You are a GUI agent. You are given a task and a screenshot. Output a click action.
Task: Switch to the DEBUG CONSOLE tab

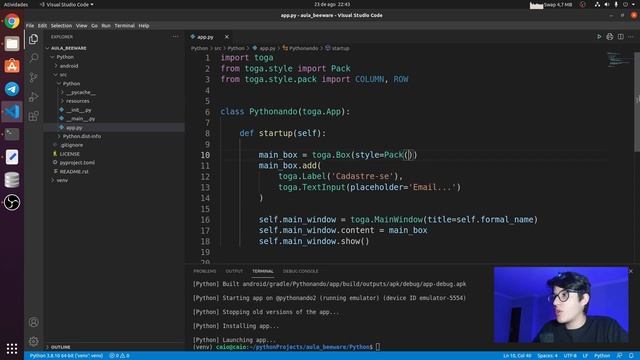click(300, 271)
